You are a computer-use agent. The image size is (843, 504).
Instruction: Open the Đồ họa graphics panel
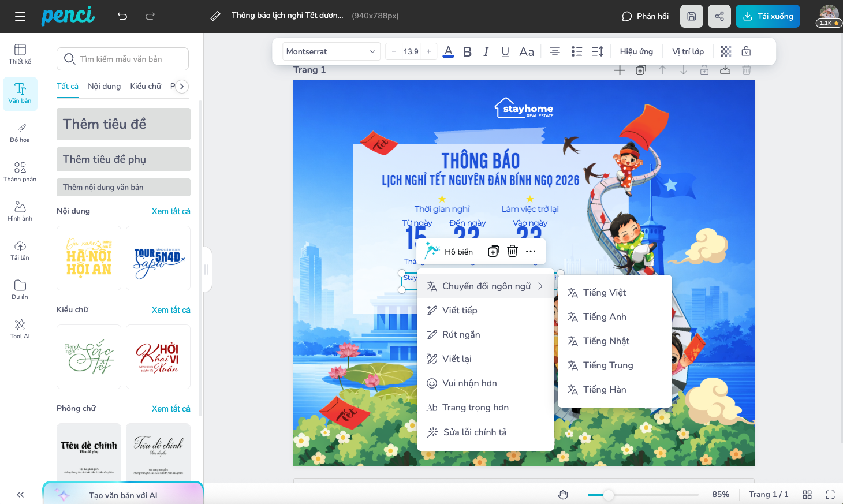coord(20,132)
